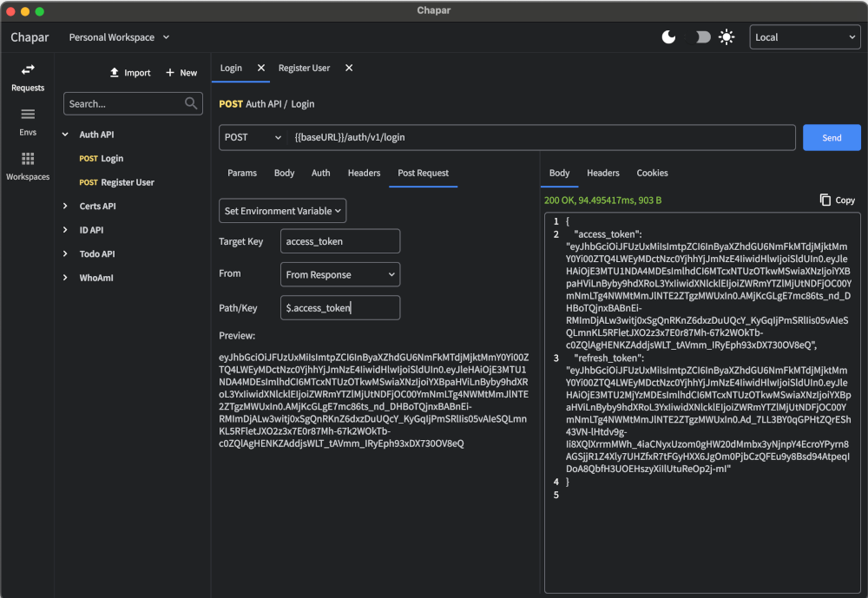The width and height of the screenshot is (868, 598).
Task: Open the Requests sidebar icon
Action: pyautogui.click(x=28, y=69)
